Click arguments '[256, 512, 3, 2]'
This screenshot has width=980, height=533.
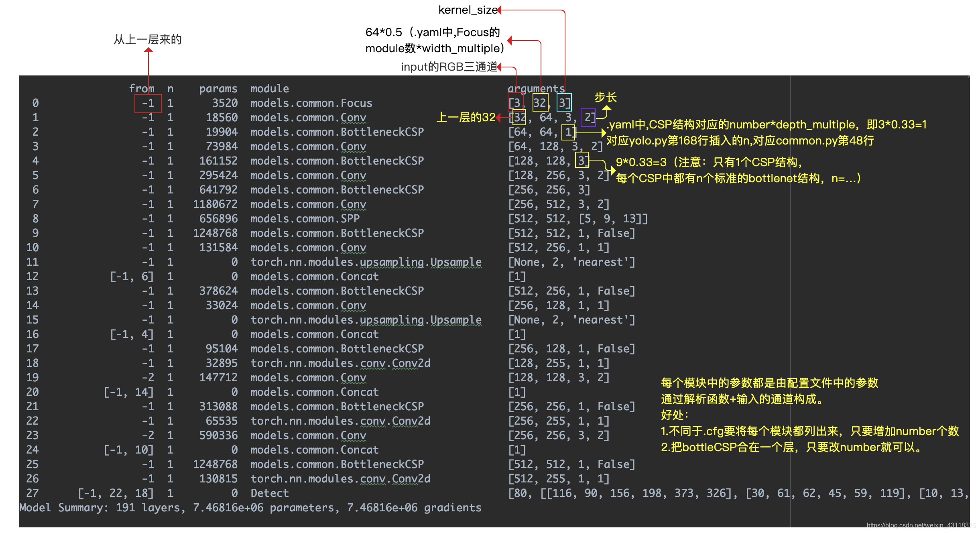[559, 204]
